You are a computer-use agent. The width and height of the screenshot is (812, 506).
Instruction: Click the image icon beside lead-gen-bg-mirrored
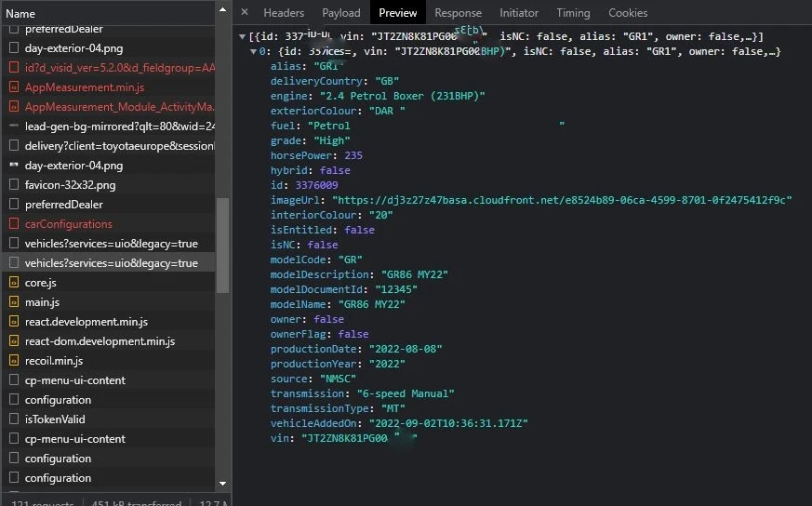14,126
